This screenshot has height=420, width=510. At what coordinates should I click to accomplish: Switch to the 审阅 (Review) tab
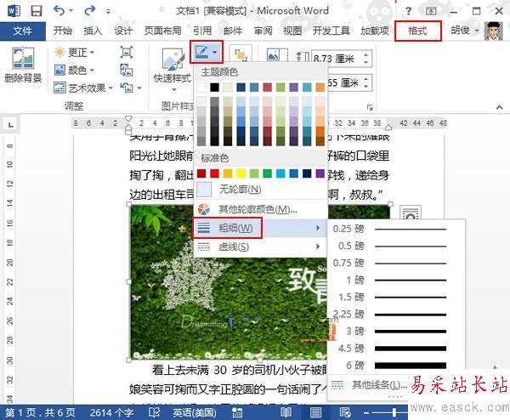pos(263,31)
